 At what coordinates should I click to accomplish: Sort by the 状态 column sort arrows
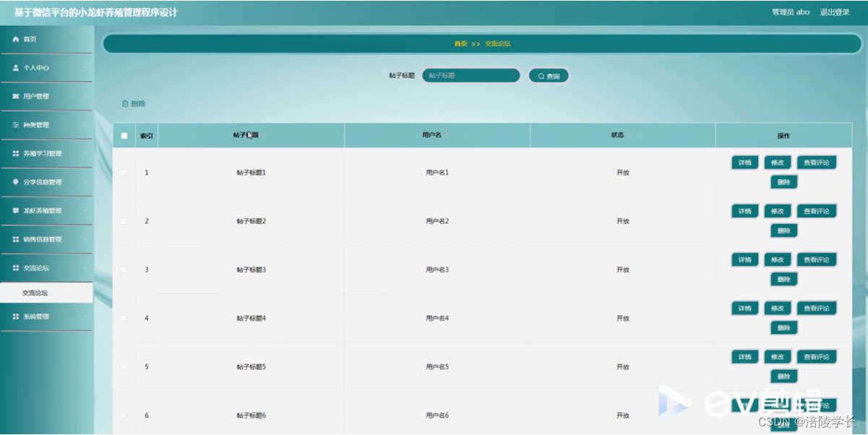(x=630, y=135)
